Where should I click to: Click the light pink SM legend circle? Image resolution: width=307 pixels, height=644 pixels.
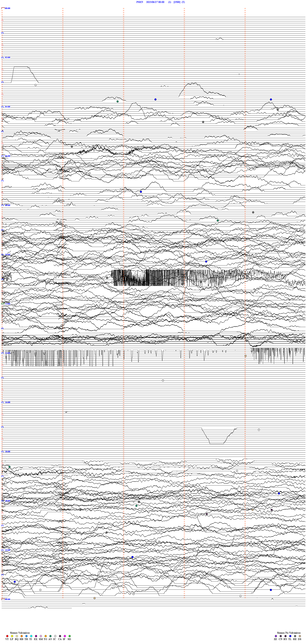click(x=41, y=636)
